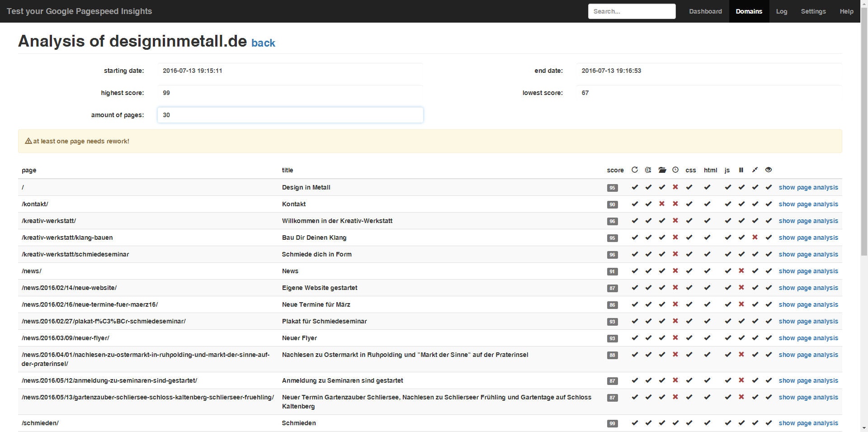Image resolution: width=868 pixels, height=432 pixels.
Task: Click the redirects column header icon
Action: 635,170
